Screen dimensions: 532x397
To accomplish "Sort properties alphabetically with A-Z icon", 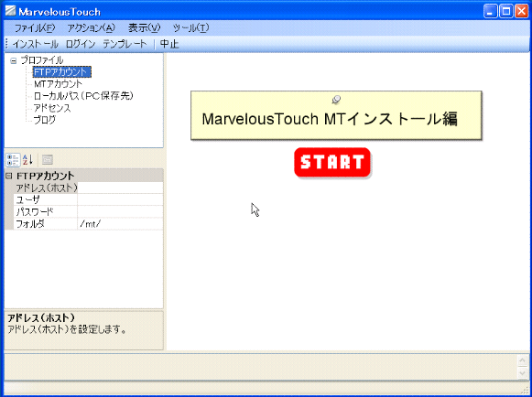I will pos(27,160).
